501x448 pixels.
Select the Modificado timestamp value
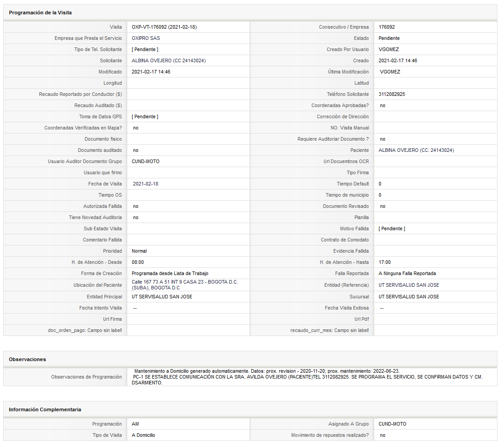(151, 72)
